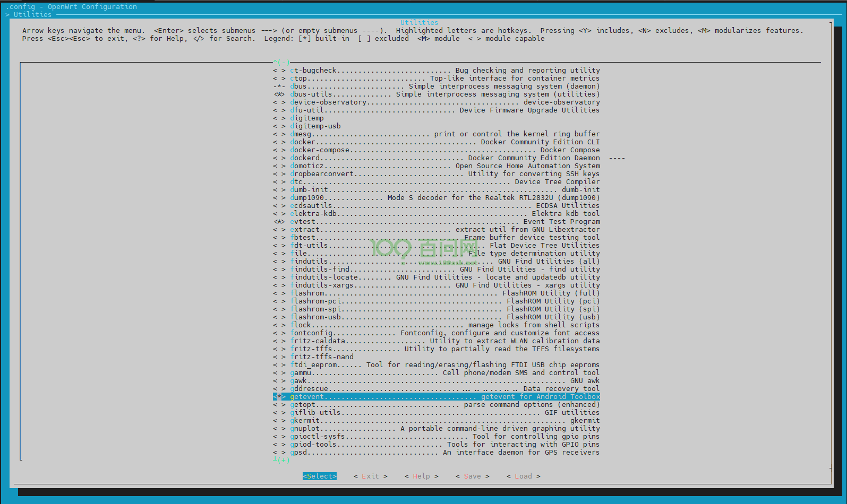Select the ct-bugcheck entry
This screenshot has height=504, width=847.
(x=445, y=71)
